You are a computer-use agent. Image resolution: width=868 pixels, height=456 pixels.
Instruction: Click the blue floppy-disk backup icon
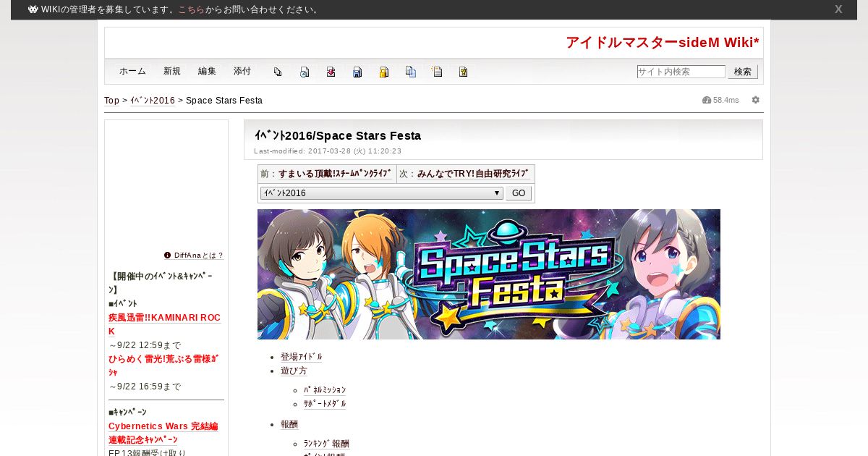(x=357, y=72)
